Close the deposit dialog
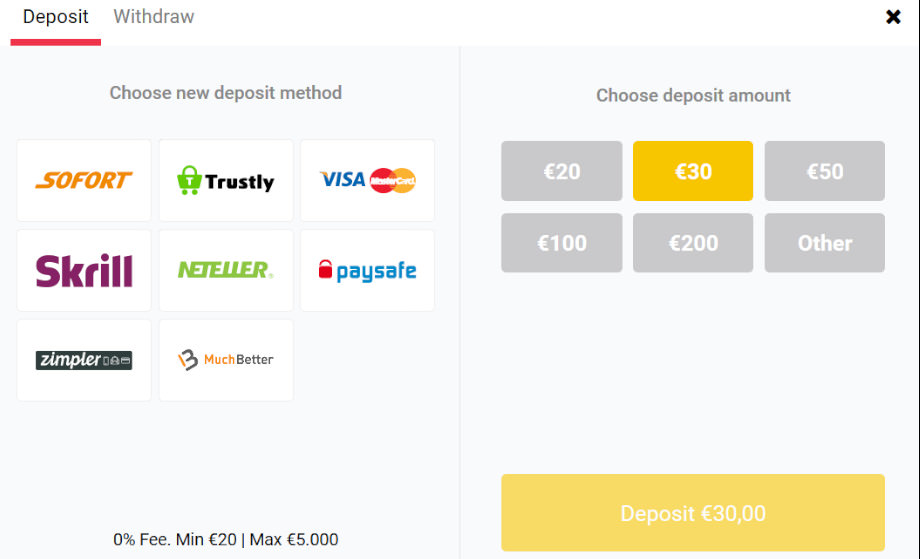Image resolution: width=920 pixels, height=559 pixels. point(893,16)
